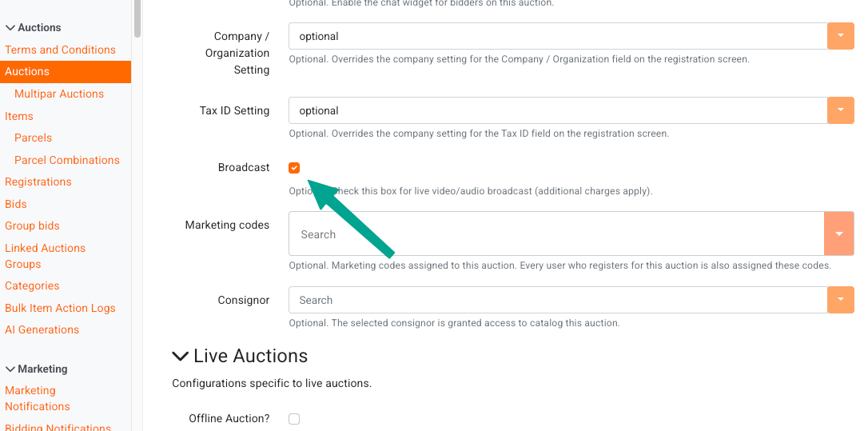Uncheck the Broadcast checkbox

(x=294, y=168)
